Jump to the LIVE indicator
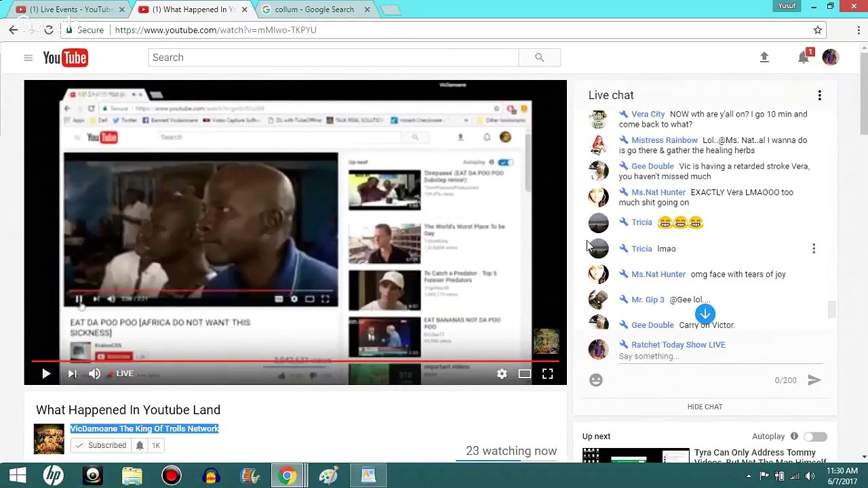The image size is (868, 488). pos(121,373)
